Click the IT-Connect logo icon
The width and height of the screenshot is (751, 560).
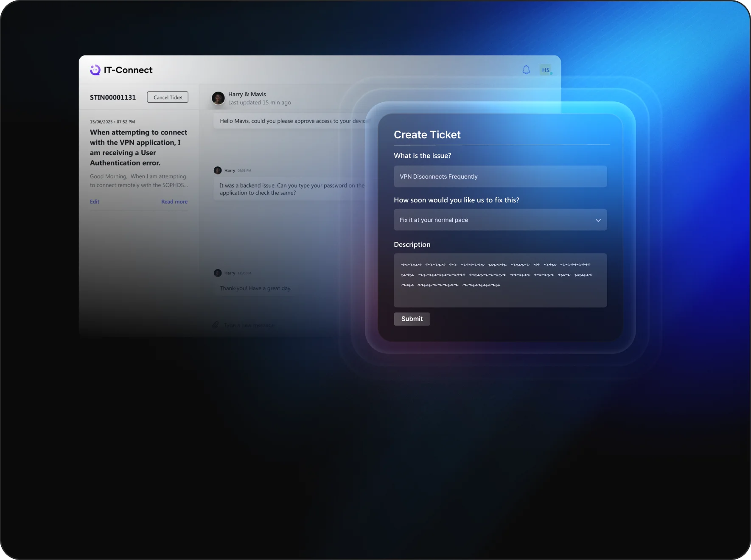pyautogui.click(x=95, y=70)
